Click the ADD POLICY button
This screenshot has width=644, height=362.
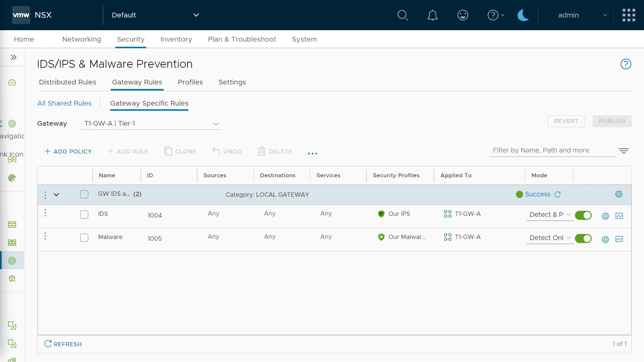68,152
